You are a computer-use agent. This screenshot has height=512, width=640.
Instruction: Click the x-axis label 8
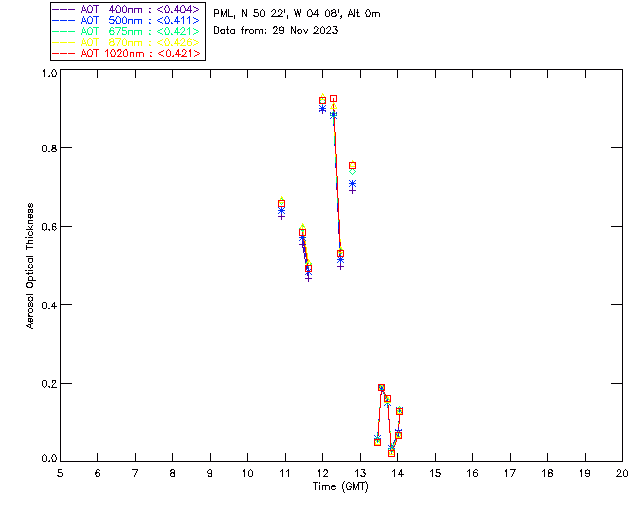[x=173, y=473]
